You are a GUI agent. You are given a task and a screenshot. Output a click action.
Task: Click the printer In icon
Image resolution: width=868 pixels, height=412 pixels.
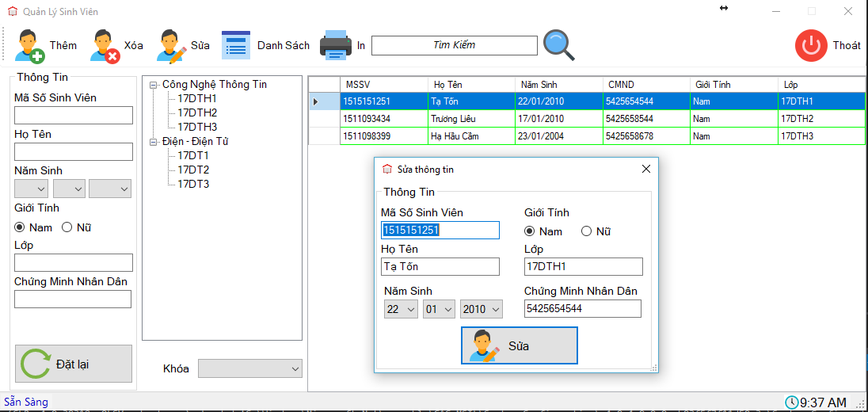[x=335, y=45]
